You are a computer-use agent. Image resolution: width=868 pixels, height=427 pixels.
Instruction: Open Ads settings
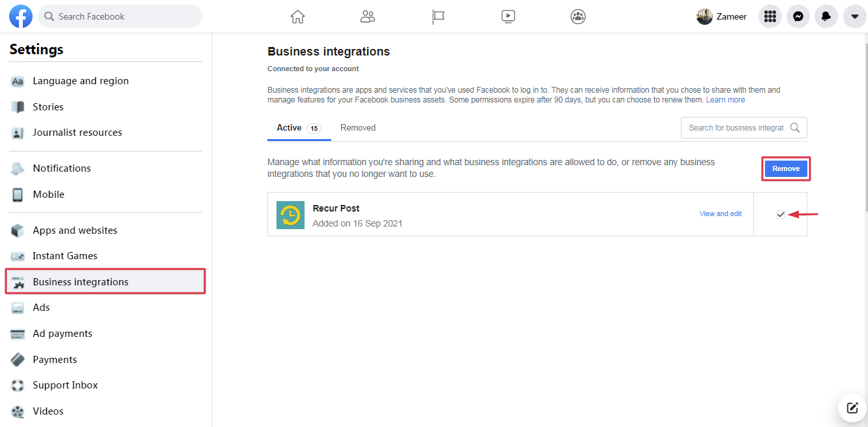(106, 308)
